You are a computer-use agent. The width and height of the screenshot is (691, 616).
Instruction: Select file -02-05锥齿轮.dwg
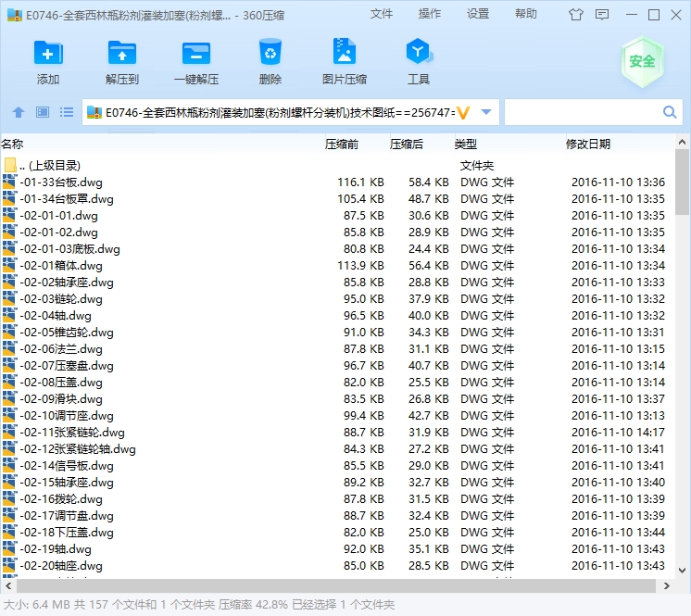67,333
